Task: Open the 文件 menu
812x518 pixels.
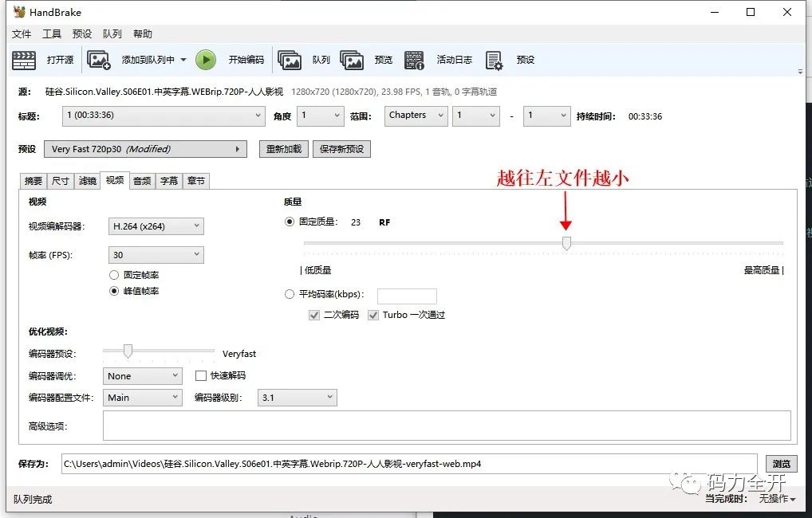Action: (x=22, y=34)
